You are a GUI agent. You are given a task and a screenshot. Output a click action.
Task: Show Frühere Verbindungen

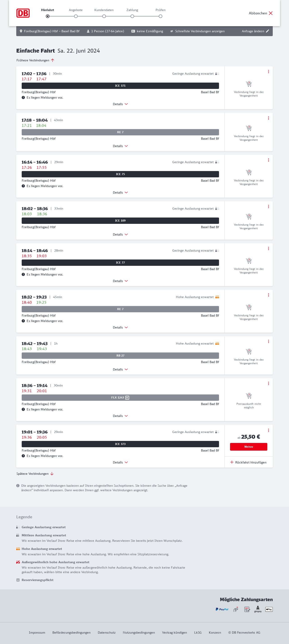[35, 60]
